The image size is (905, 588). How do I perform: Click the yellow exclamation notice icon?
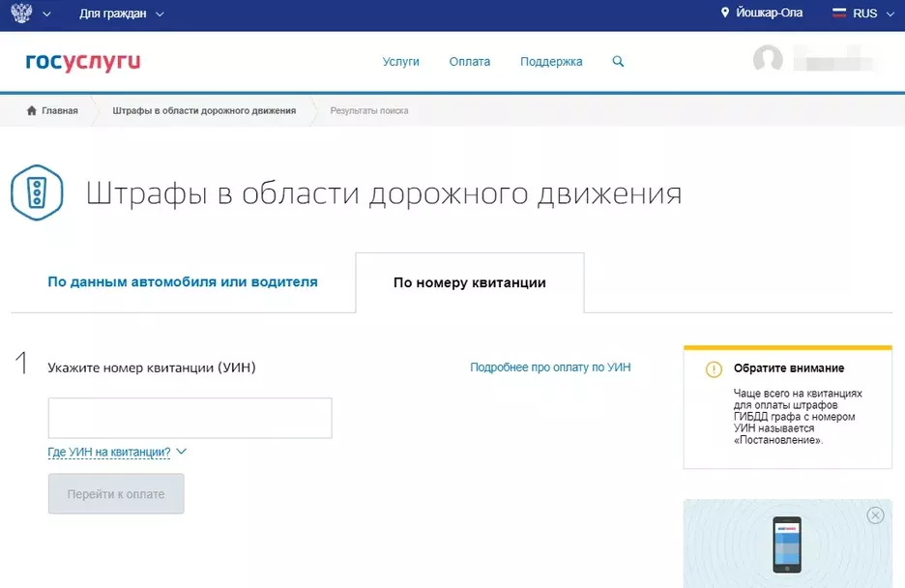point(714,369)
